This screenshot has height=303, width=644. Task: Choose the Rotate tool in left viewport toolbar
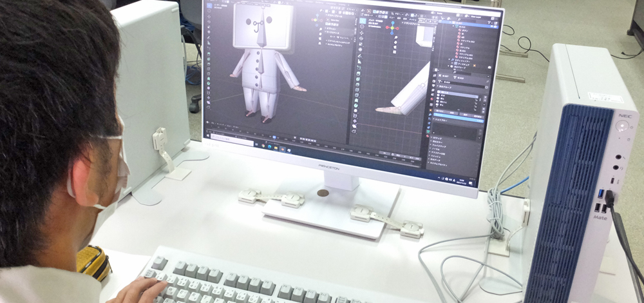209,21
